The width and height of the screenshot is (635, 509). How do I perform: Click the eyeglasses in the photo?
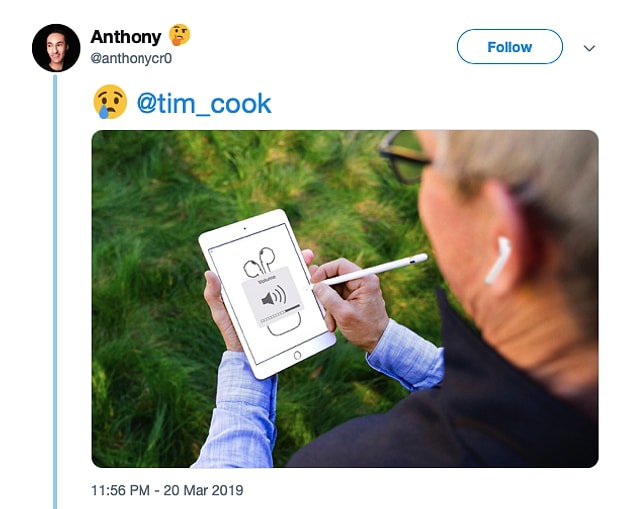click(x=406, y=157)
